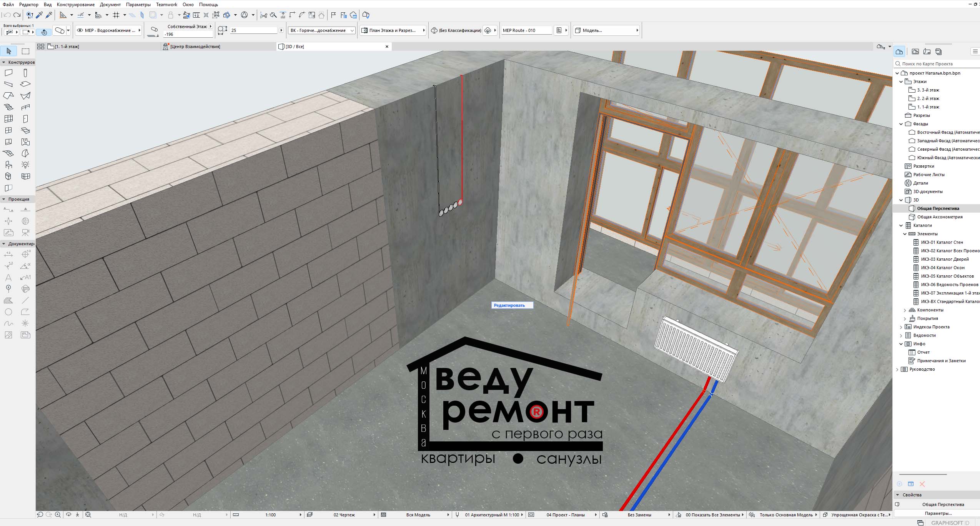Select the Object chair tool
This screenshot has height=526, width=980.
(x=8, y=165)
